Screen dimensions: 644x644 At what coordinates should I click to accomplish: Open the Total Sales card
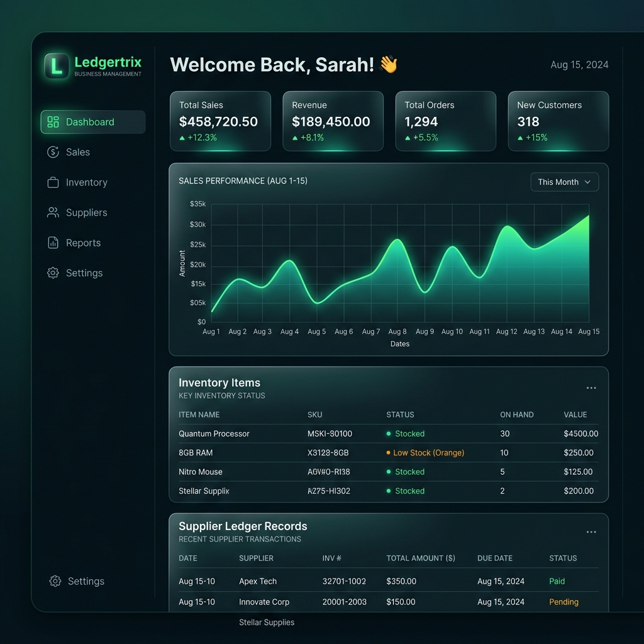221,121
